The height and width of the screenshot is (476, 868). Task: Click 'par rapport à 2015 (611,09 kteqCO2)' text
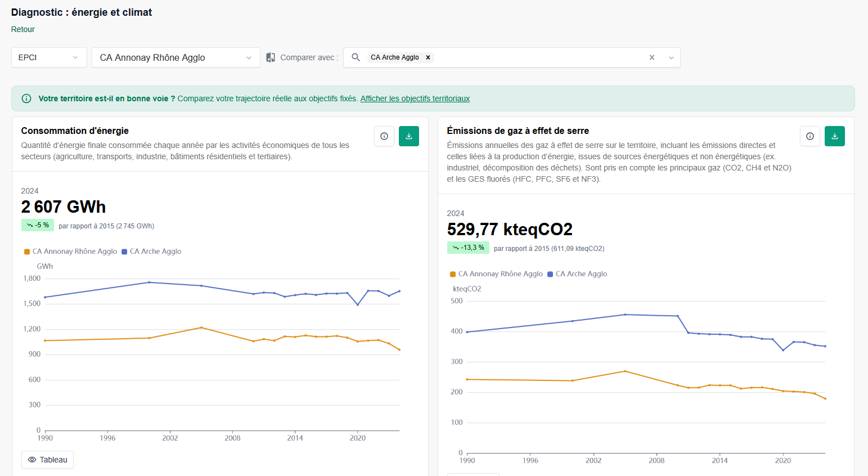click(x=549, y=249)
